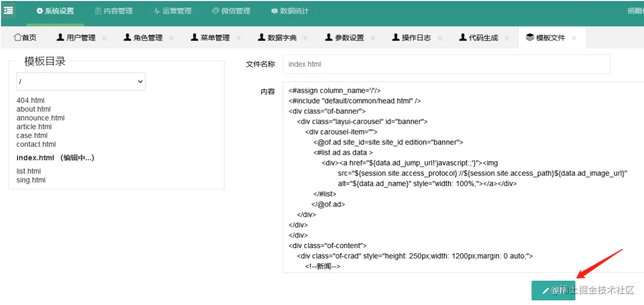Switch to the 参数设置 tab
Viewport: 644px width, 305px height.
click(345, 38)
